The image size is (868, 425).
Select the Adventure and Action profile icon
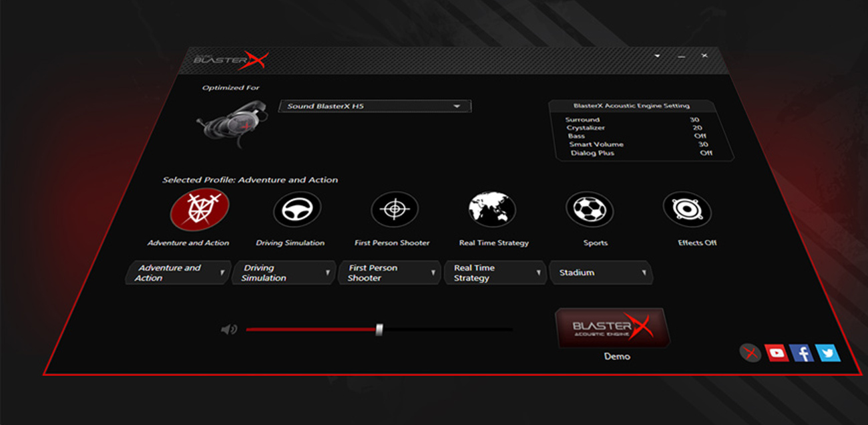(x=200, y=210)
